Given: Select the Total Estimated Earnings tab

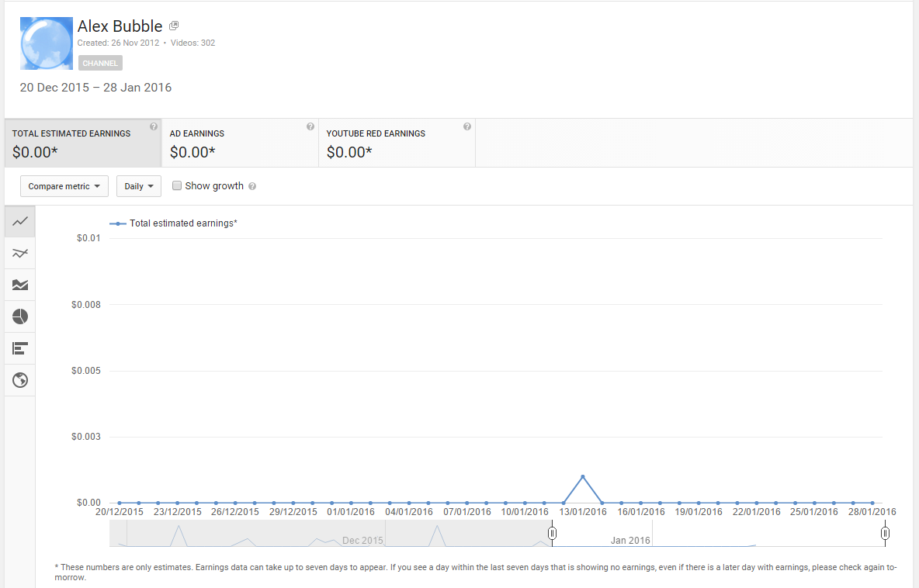Looking at the screenshot, I should click(82, 144).
